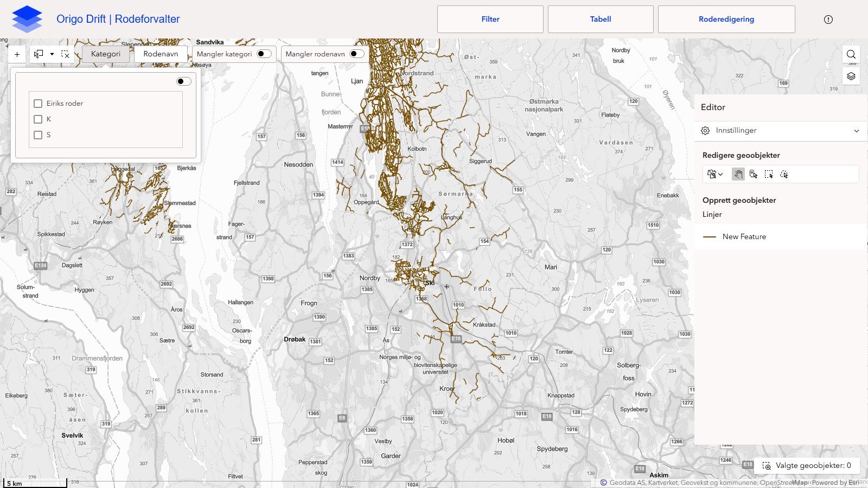
Task: Check the S category checkbox
Action: tap(38, 135)
